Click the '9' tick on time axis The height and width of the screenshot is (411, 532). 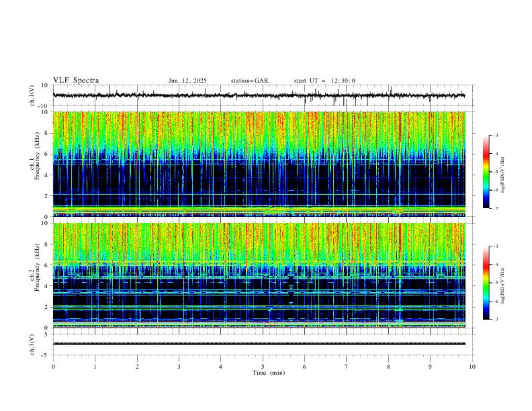(x=430, y=367)
